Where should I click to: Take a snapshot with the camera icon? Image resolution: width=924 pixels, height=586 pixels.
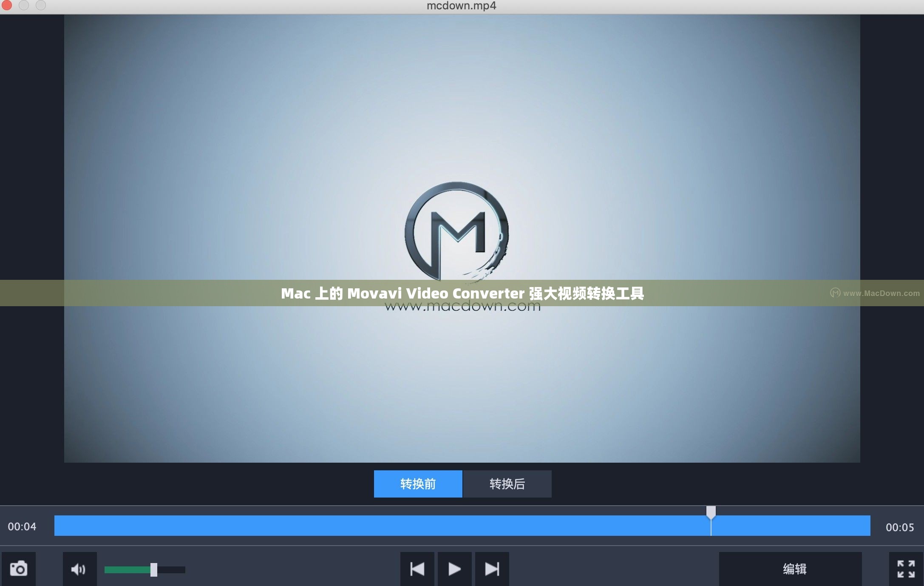19,569
